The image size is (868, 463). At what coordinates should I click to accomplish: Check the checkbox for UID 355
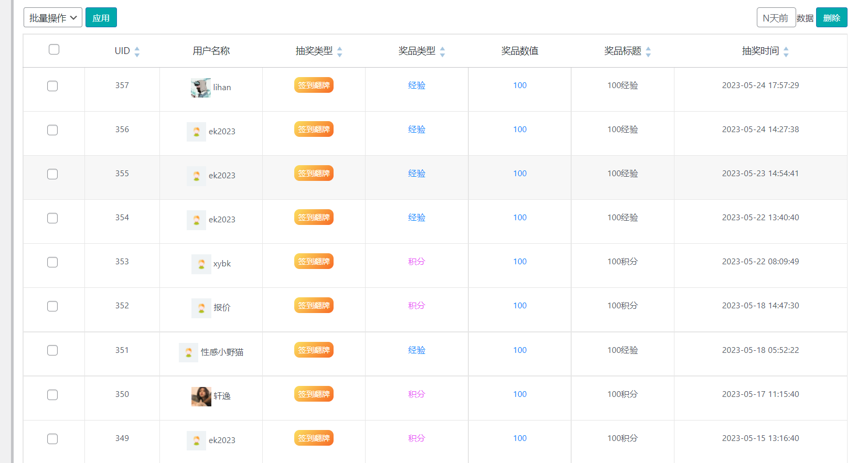click(52, 174)
